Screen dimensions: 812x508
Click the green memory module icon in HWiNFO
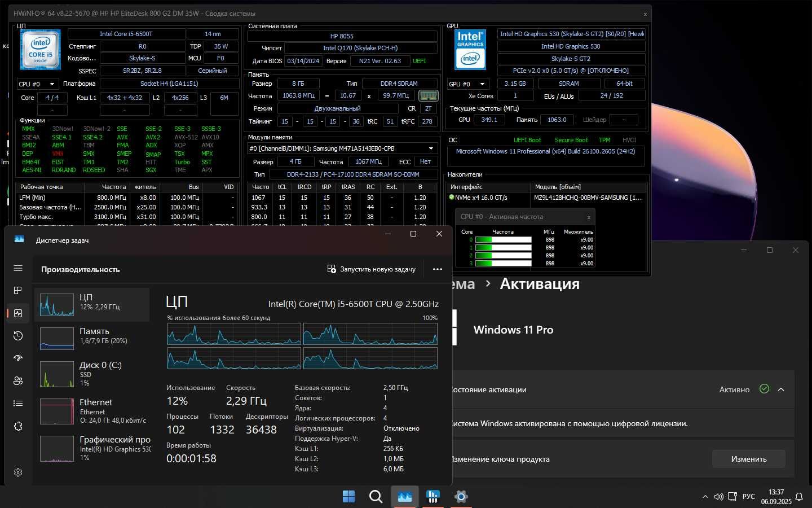[428, 96]
